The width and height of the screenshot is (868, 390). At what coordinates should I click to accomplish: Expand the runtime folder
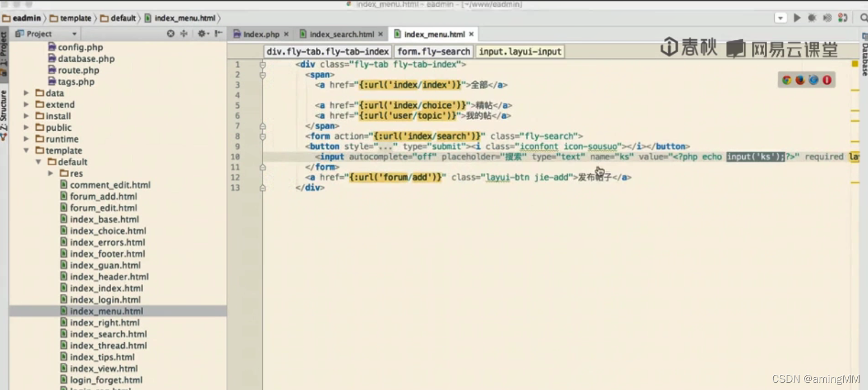click(26, 139)
